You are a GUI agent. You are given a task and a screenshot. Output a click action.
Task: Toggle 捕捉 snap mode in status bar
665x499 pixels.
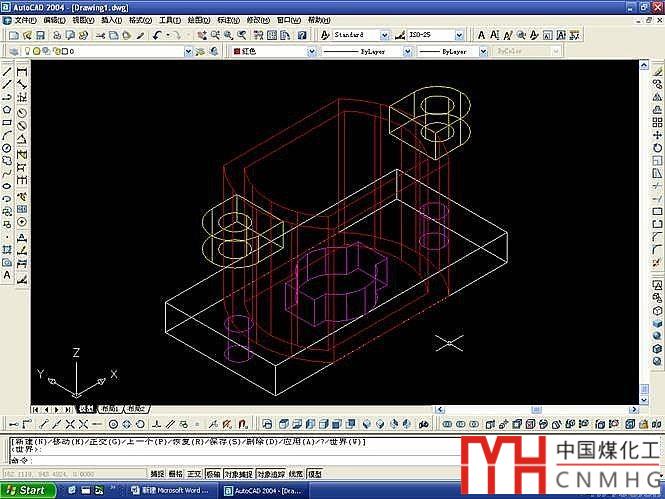point(157,474)
